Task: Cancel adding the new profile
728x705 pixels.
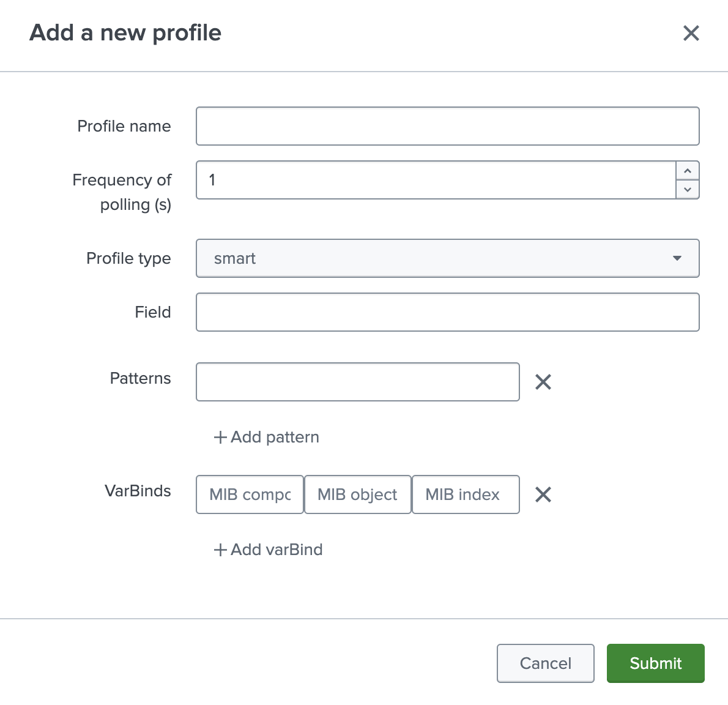Action: pyautogui.click(x=545, y=663)
